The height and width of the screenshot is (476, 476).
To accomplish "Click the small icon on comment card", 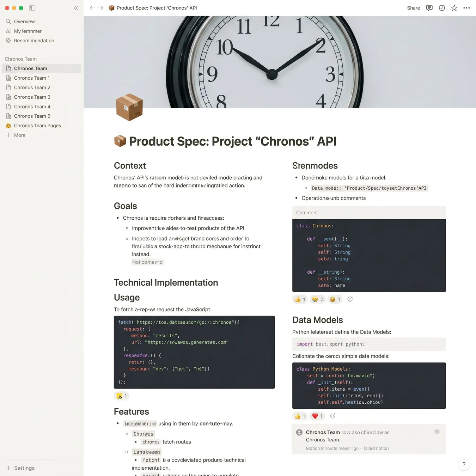I will tap(437, 432).
